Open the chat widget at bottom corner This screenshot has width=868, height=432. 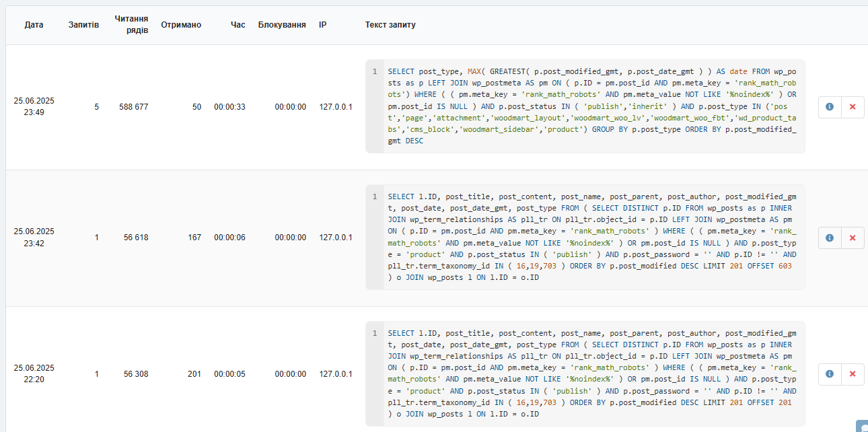pos(862,426)
